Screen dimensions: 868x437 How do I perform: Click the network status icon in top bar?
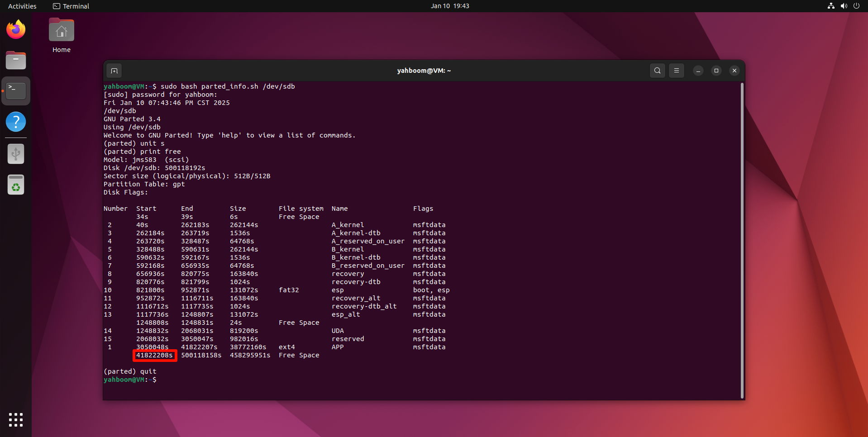pyautogui.click(x=831, y=6)
